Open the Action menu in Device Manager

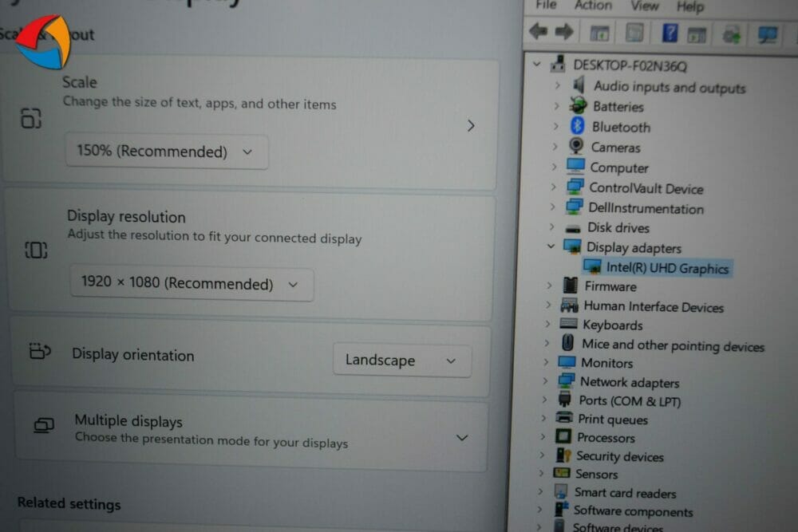point(593,5)
